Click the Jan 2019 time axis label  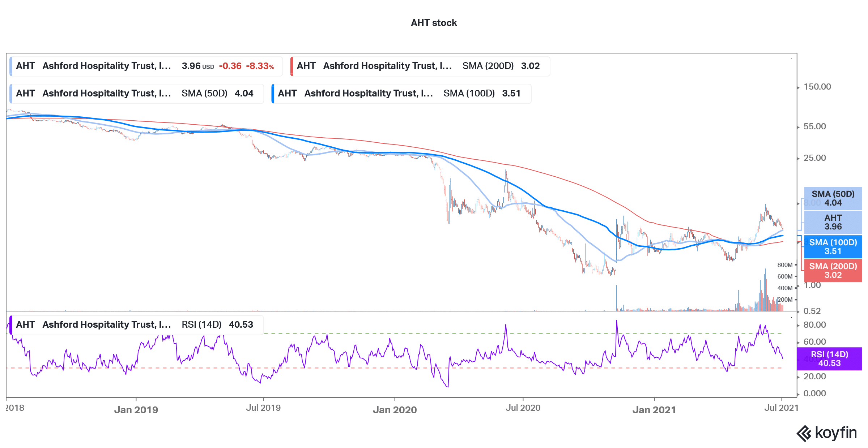click(x=136, y=410)
